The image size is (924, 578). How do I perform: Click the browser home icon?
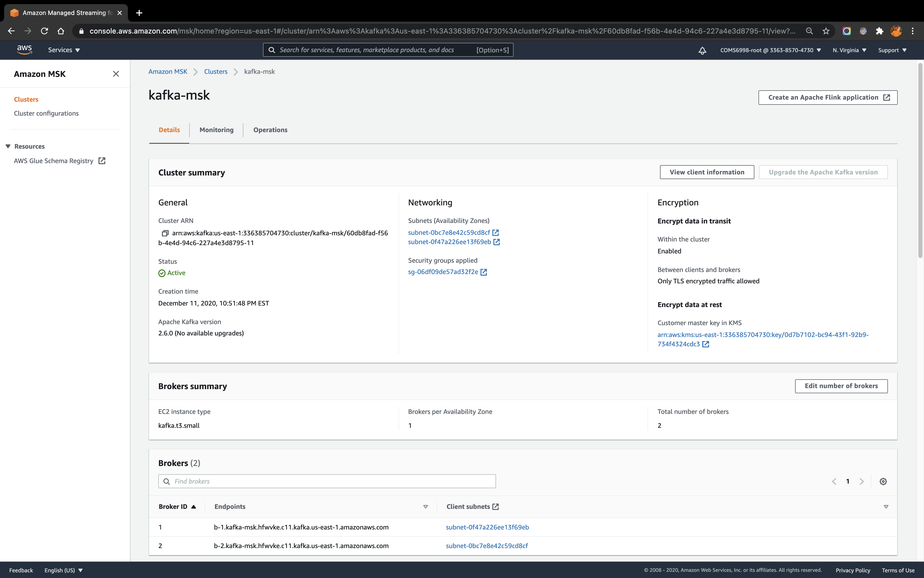coord(61,31)
